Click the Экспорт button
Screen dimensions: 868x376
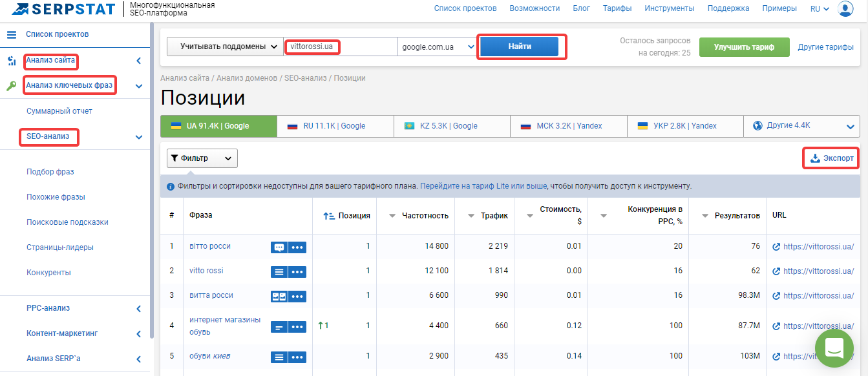coord(832,158)
